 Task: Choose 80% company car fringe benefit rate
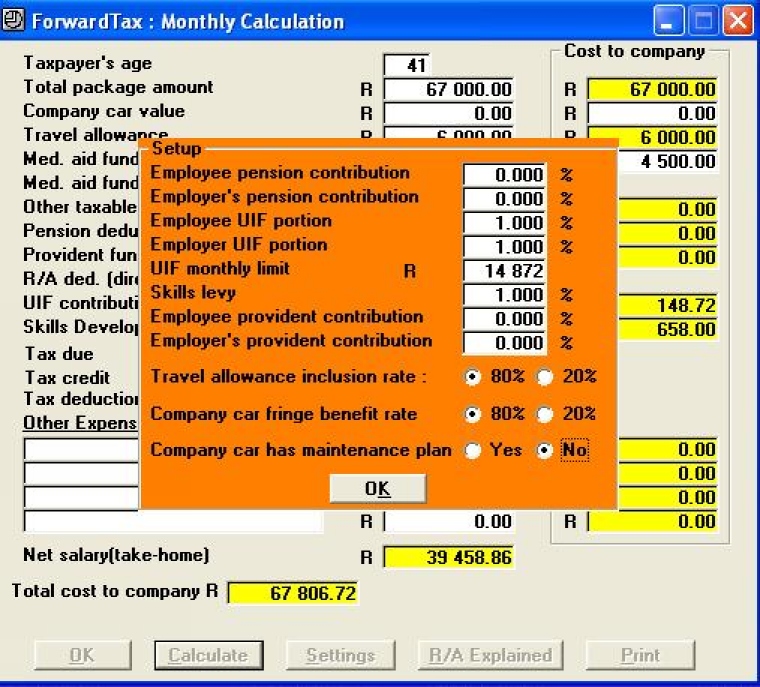click(x=473, y=414)
